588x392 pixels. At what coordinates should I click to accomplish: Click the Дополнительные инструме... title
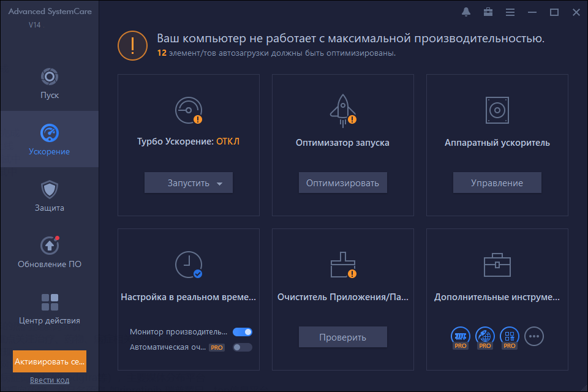coord(497,297)
